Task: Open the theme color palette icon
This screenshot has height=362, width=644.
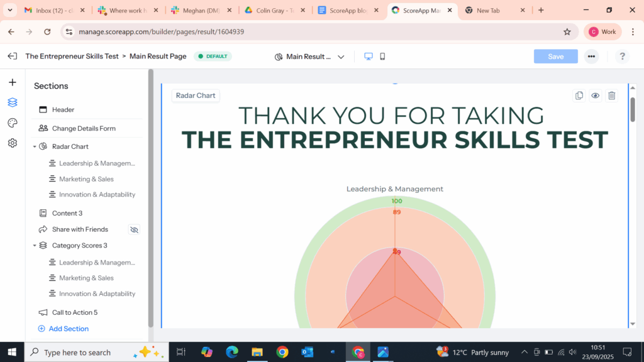Action: (13, 123)
